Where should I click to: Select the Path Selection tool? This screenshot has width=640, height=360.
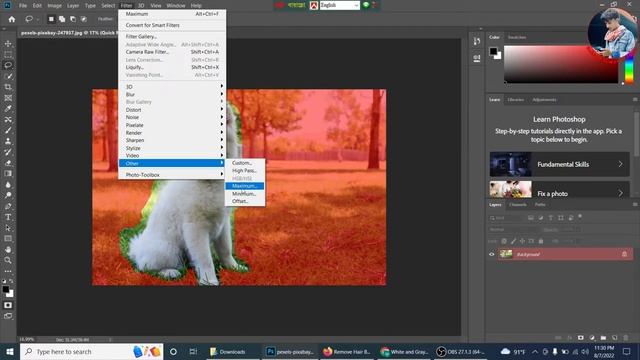[8, 228]
